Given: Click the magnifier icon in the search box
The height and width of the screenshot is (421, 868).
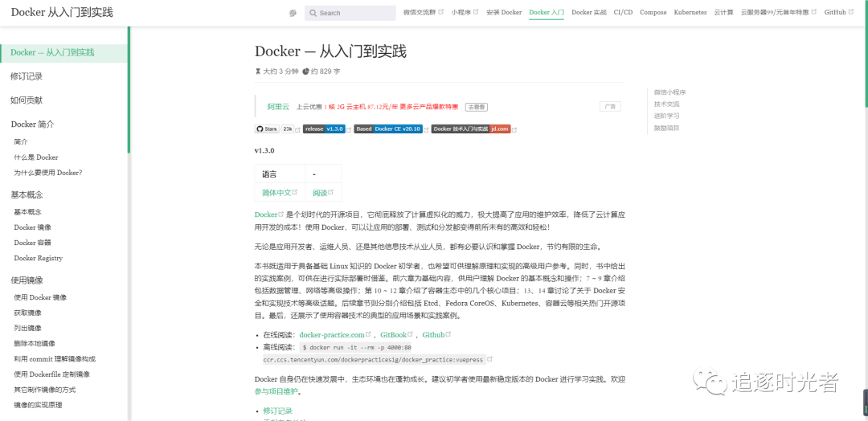Looking at the screenshot, I should (x=313, y=14).
